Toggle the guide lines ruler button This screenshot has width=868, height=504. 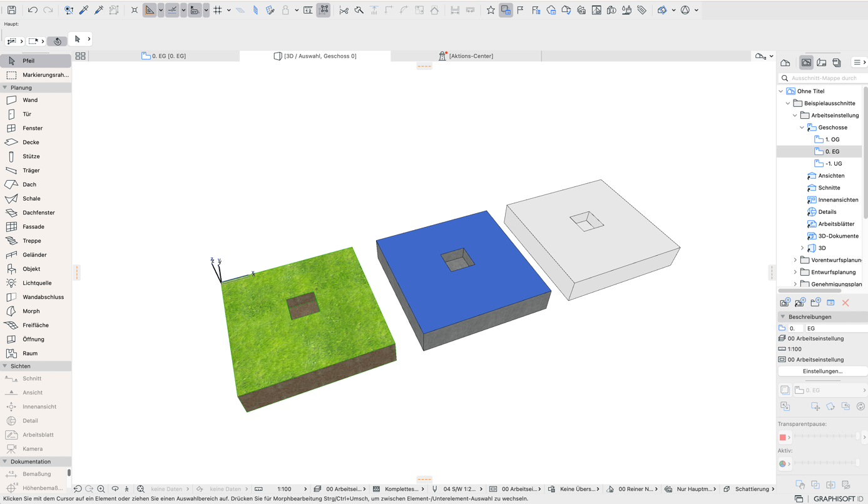tap(150, 10)
